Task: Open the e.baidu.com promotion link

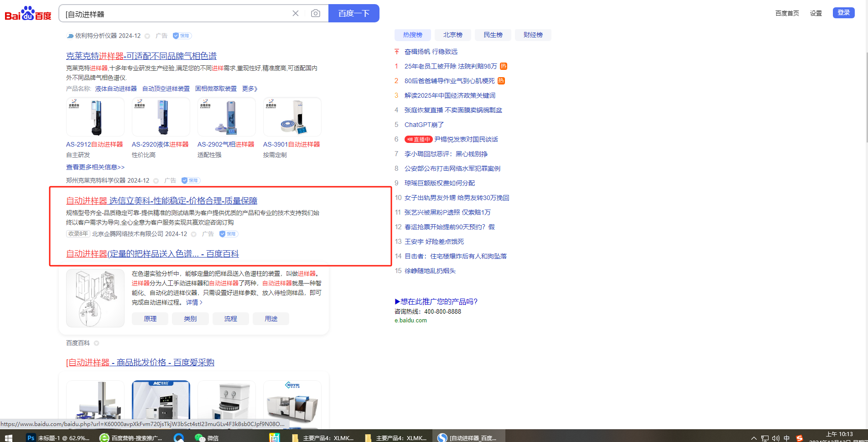Action: pyautogui.click(x=411, y=321)
